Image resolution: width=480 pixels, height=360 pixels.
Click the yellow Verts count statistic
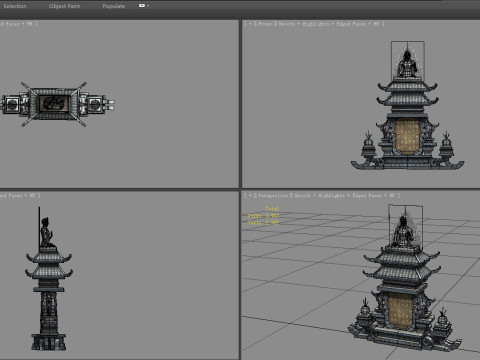click(x=263, y=222)
